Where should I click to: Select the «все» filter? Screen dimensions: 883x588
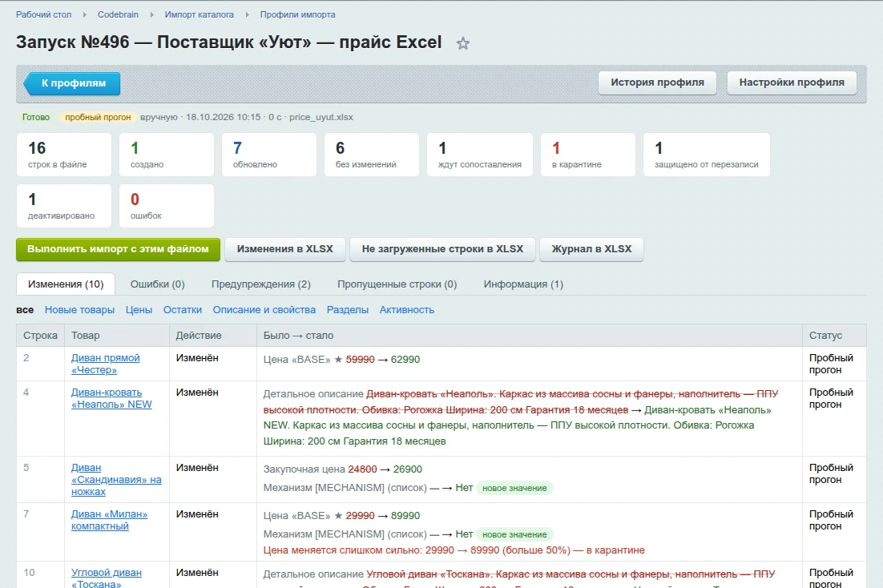(x=25, y=310)
